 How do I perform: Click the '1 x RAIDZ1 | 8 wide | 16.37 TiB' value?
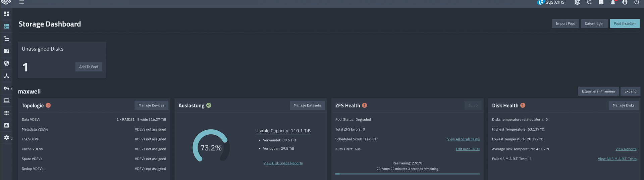[141, 120]
